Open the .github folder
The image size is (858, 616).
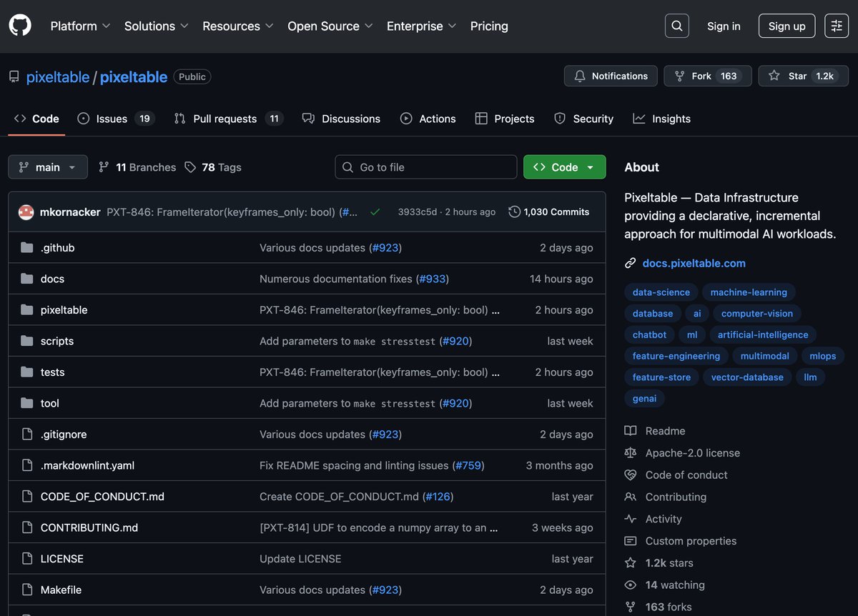click(x=58, y=248)
